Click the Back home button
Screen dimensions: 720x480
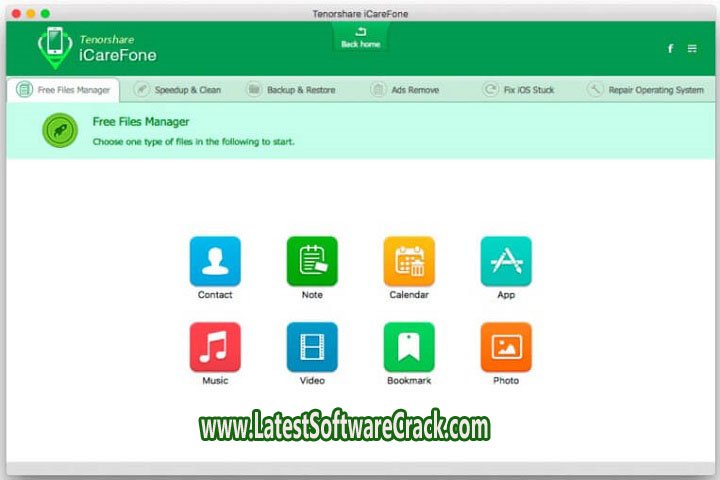[x=361, y=38]
